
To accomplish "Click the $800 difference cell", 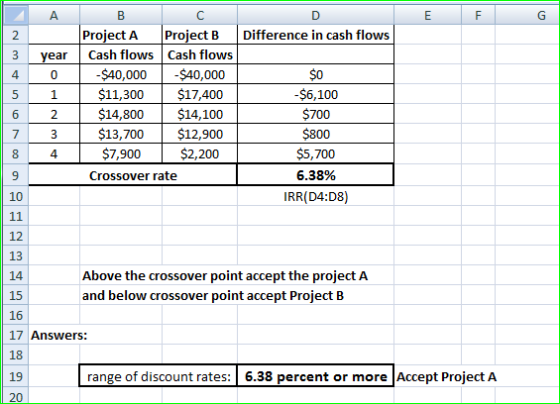I will pyautogui.click(x=316, y=134).
